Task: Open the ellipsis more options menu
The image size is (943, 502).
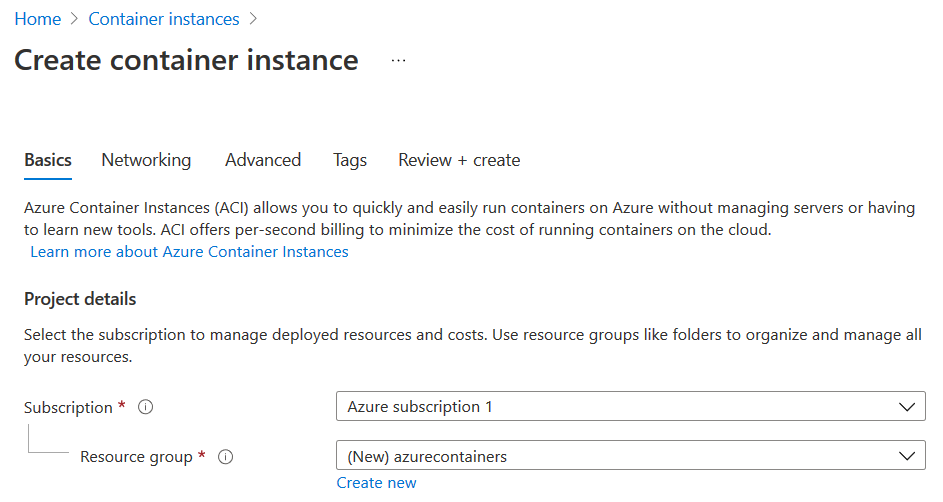Action: (x=399, y=61)
